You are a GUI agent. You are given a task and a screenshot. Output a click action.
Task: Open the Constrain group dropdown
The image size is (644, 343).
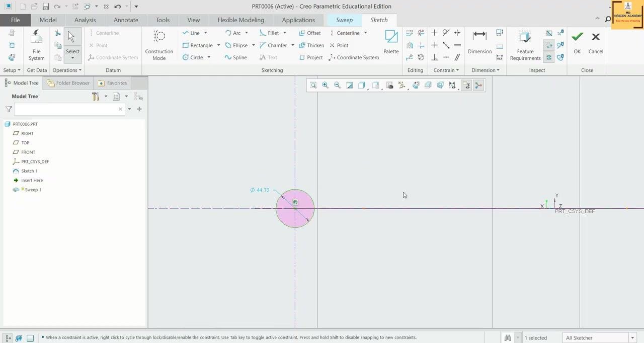click(446, 70)
